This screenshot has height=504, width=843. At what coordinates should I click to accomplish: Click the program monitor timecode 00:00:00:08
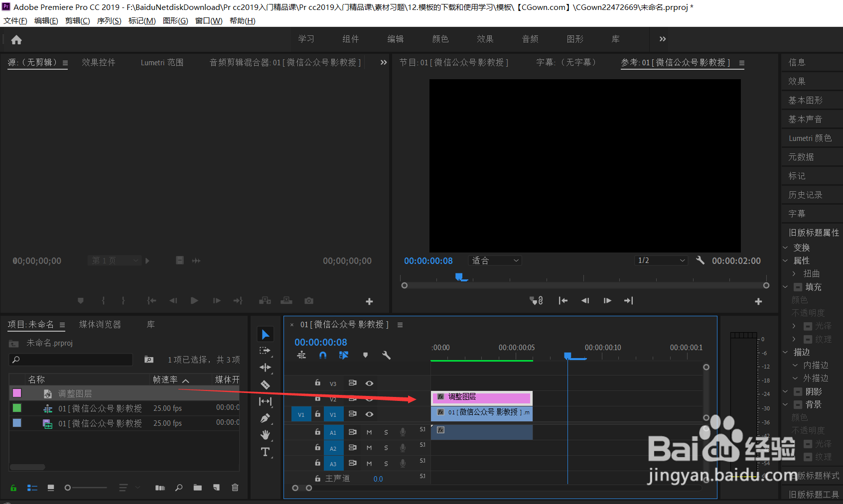(428, 261)
